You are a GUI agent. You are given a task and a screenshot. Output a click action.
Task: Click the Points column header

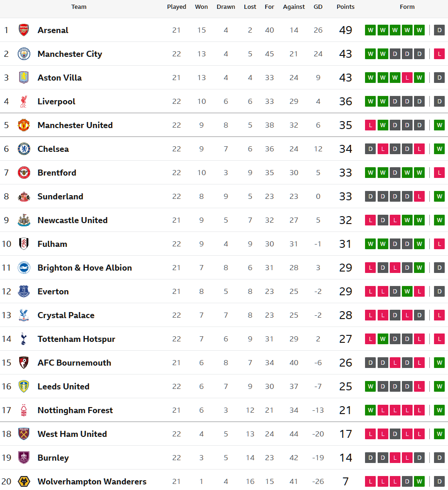coord(345,7)
